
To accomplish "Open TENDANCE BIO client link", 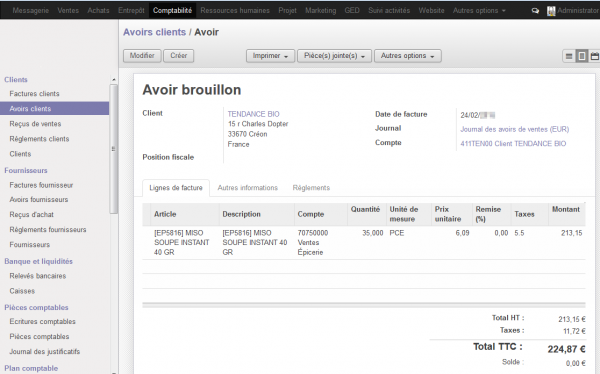I will [x=253, y=114].
